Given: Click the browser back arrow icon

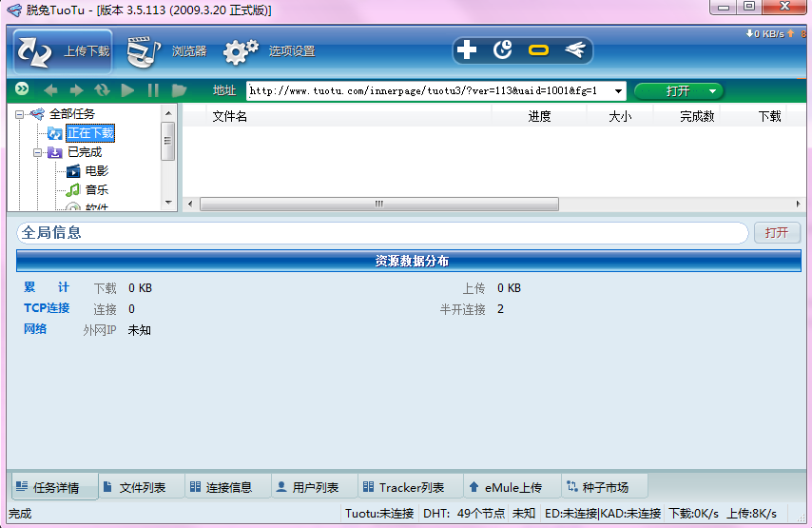Looking at the screenshot, I should click(x=50, y=90).
